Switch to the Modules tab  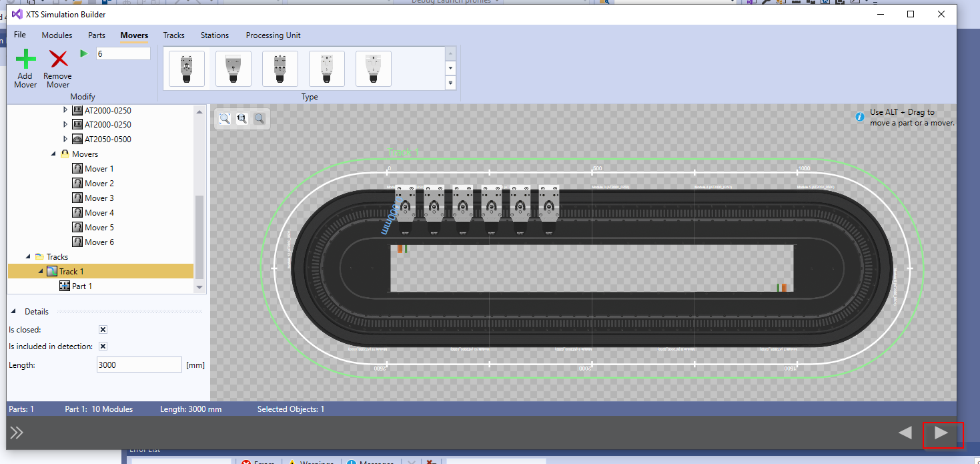tap(57, 35)
